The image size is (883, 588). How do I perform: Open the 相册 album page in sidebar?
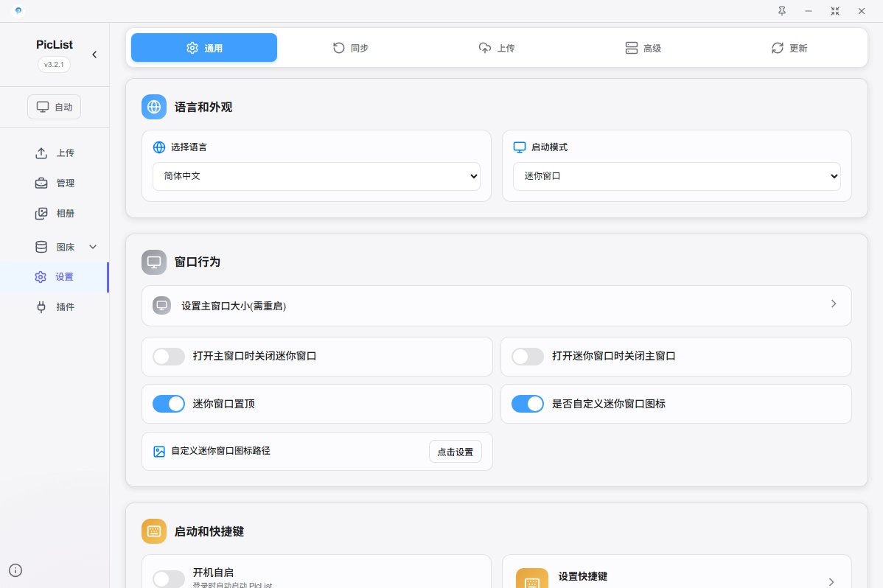coord(55,214)
